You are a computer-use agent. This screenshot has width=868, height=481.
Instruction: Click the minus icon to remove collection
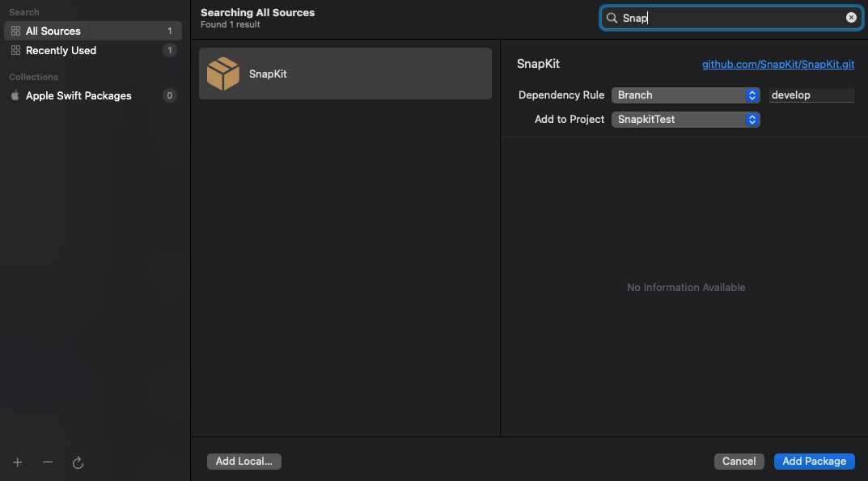coord(48,462)
